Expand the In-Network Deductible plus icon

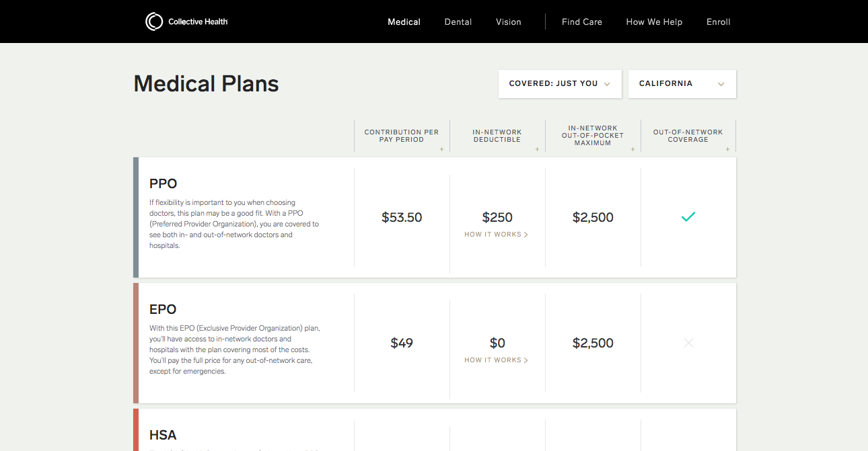[x=537, y=149]
